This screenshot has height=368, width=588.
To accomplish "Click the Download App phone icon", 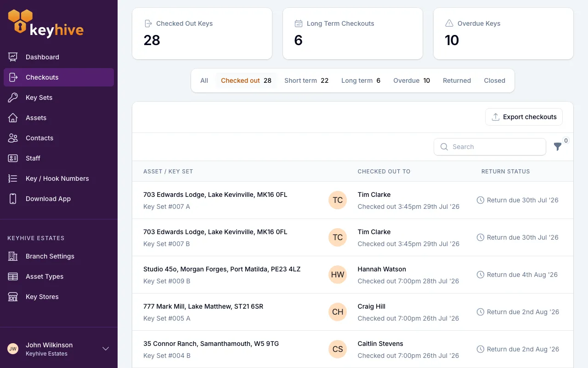I will 13,199.
